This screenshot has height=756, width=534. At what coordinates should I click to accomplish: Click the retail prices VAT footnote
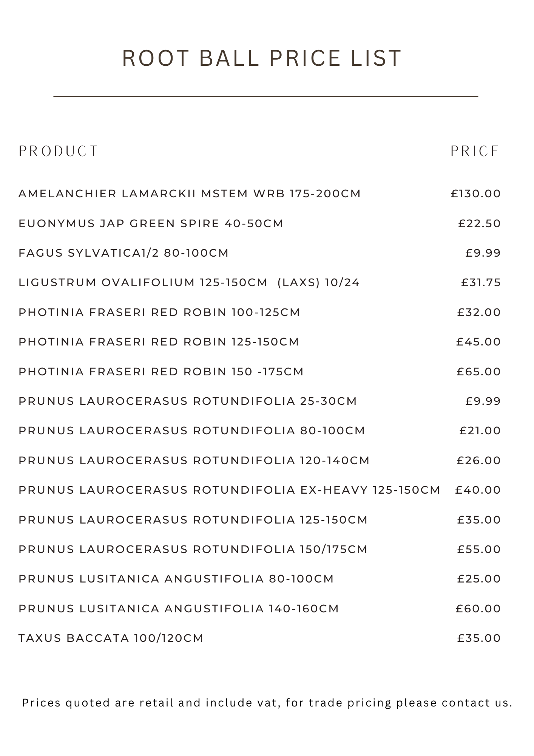pyautogui.click(x=267, y=703)
